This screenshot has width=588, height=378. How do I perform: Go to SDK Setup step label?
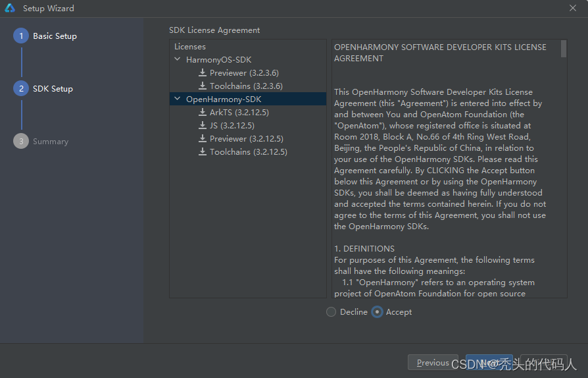click(53, 89)
